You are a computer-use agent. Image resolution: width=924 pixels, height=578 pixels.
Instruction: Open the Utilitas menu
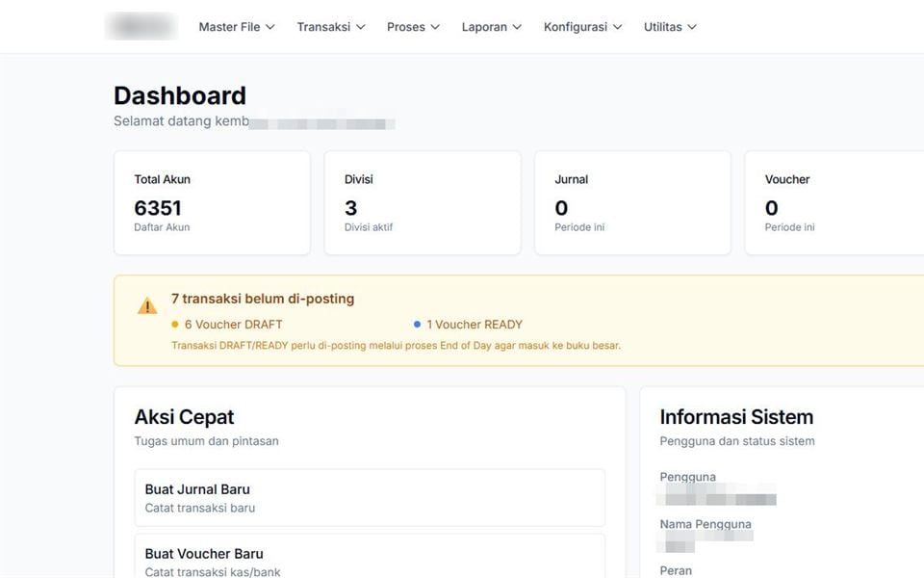click(x=670, y=27)
